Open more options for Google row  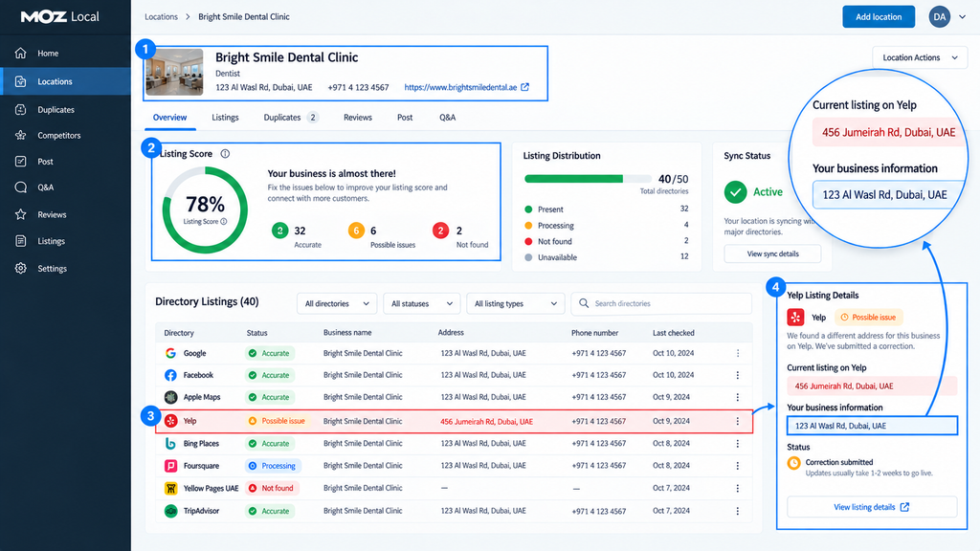[738, 353]
